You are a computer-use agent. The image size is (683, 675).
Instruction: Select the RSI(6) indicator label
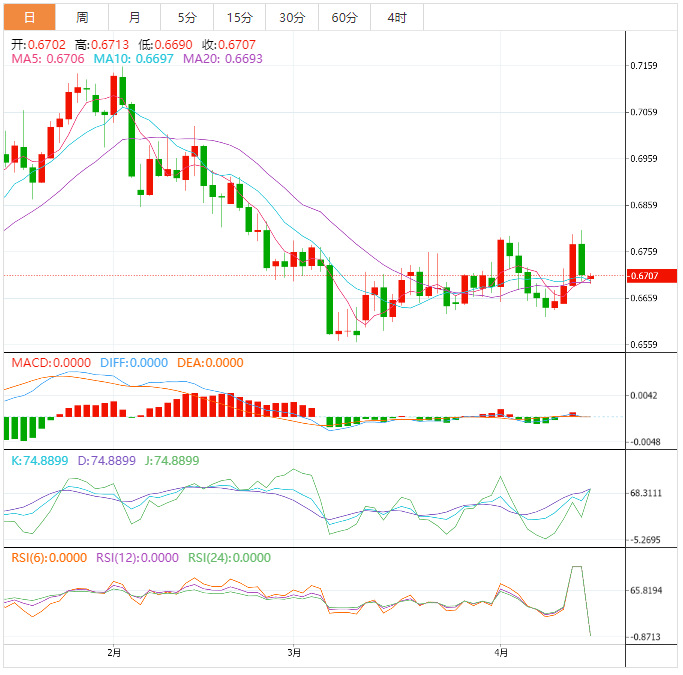[50, 558]
